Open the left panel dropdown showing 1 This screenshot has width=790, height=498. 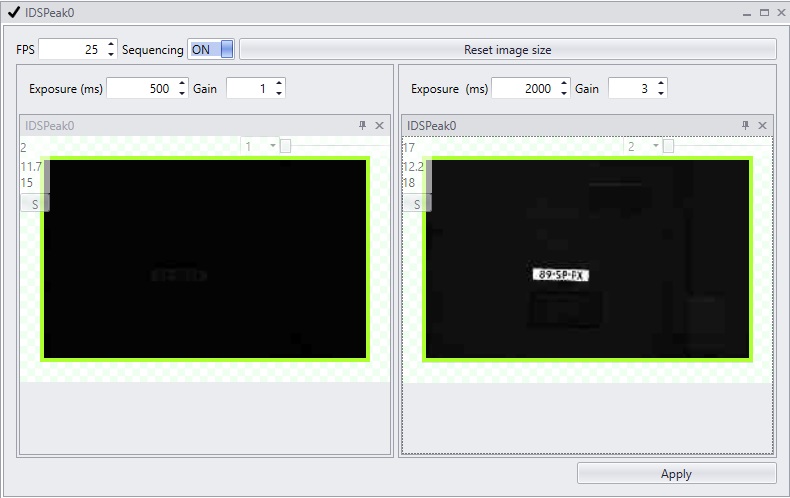point(259,146)
